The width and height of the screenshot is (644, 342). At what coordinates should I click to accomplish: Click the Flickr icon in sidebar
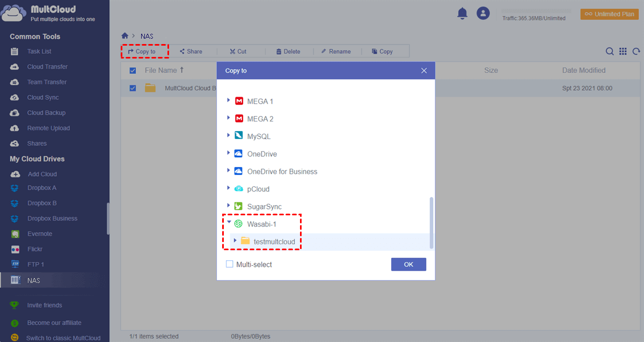pyautogui.click(x=15, y=249)
